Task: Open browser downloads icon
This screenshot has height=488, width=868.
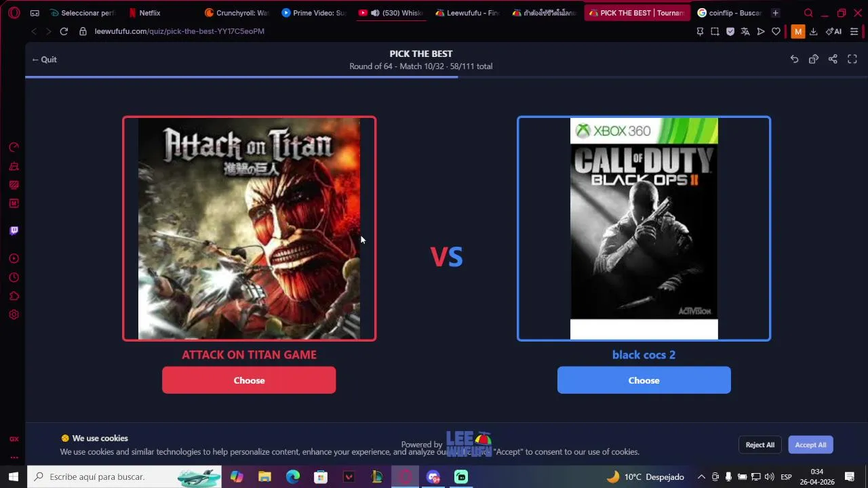Action: pos(813,31)
